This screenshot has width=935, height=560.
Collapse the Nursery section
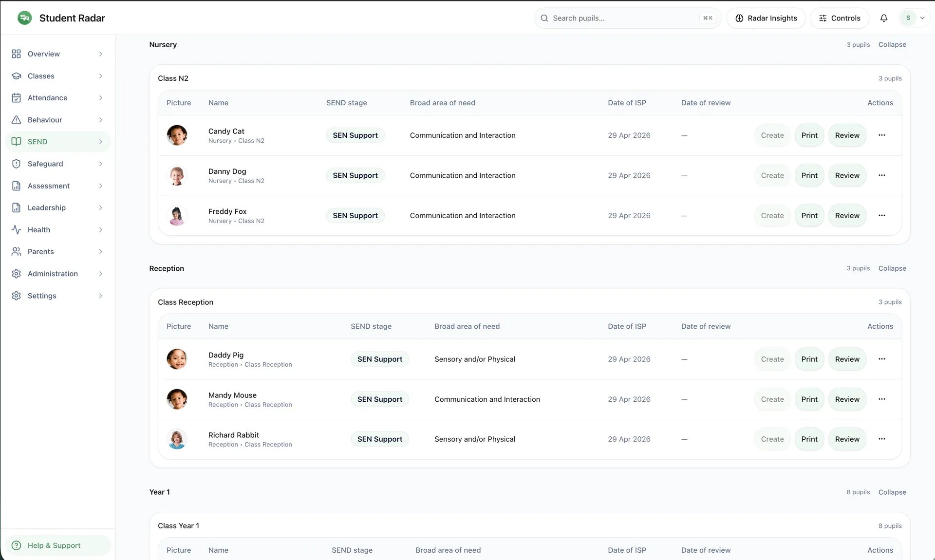tap(892, 44)
